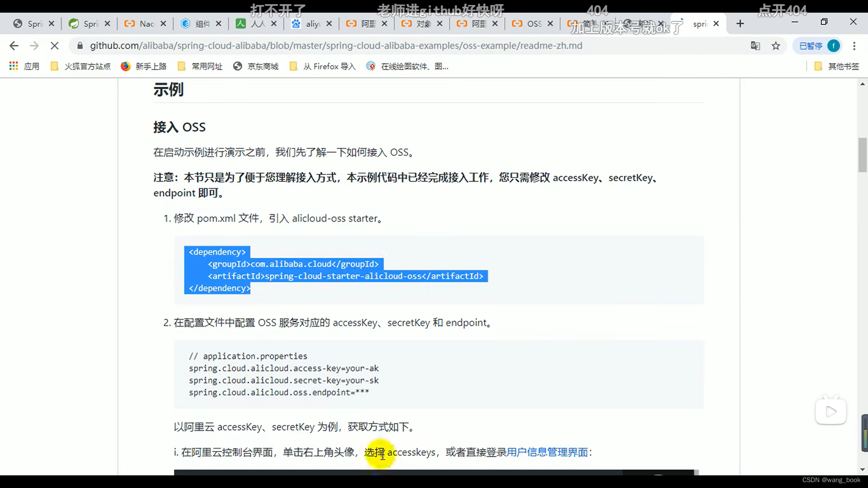Open the Chrome three-dot menu
The width and height of the screenshot is (868, 488).
(x=854, y=46)
